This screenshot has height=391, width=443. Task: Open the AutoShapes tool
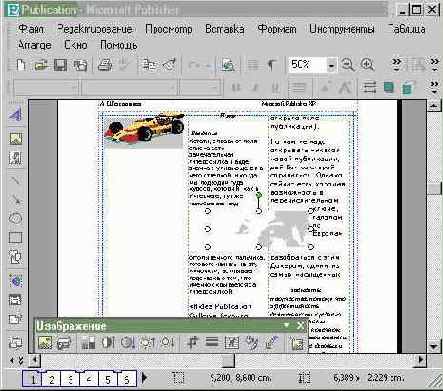[15, 257]
